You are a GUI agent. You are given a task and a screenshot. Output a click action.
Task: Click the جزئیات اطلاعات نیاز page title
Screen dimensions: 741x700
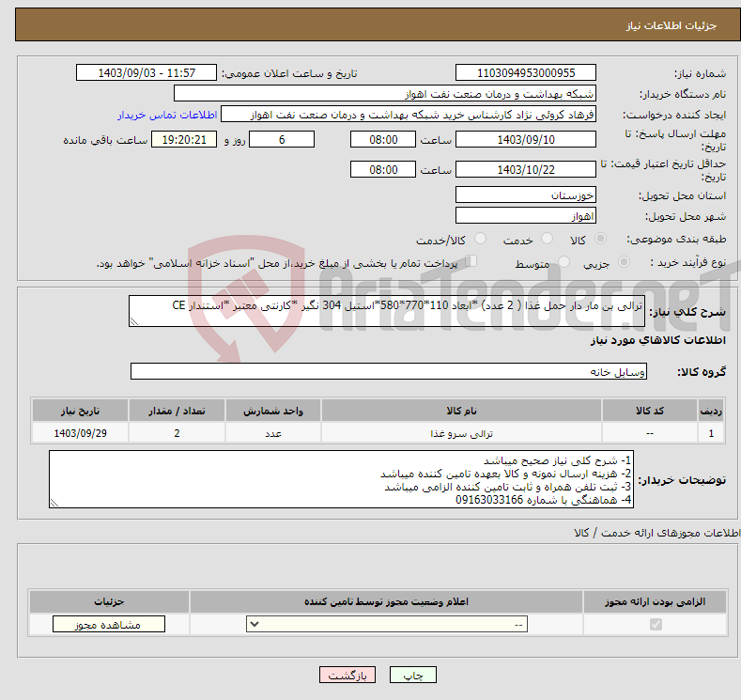672,25
